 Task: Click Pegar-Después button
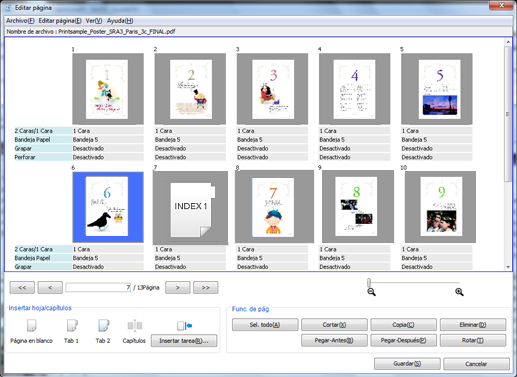[403, 340]
